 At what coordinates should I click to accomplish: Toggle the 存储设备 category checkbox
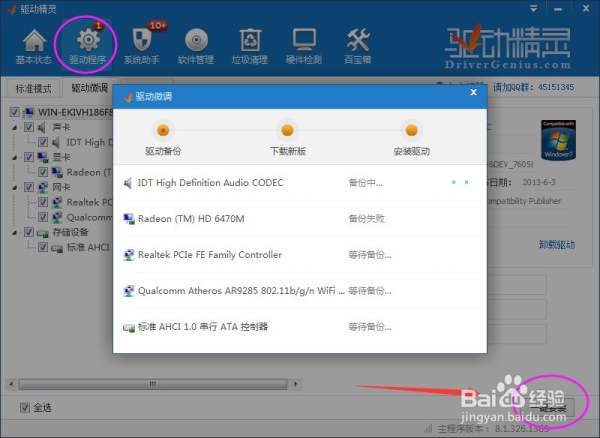coord(29,232)
